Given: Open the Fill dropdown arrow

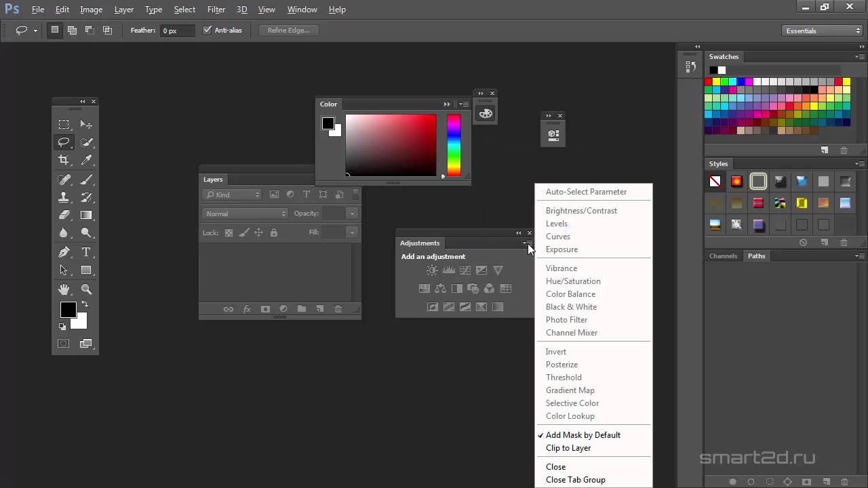Looking at the screenshot, I should (352, 232).
